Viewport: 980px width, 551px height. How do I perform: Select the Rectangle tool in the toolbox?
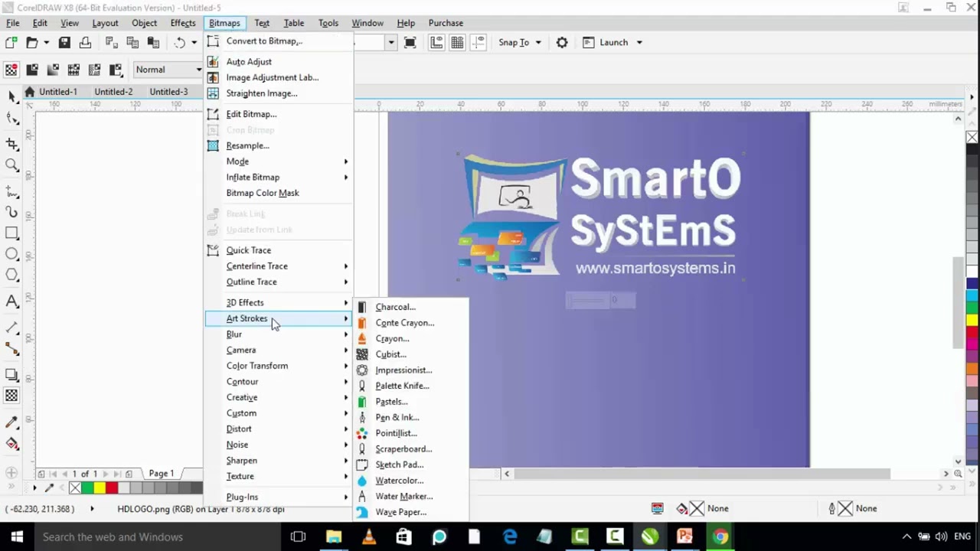(11, 233)
